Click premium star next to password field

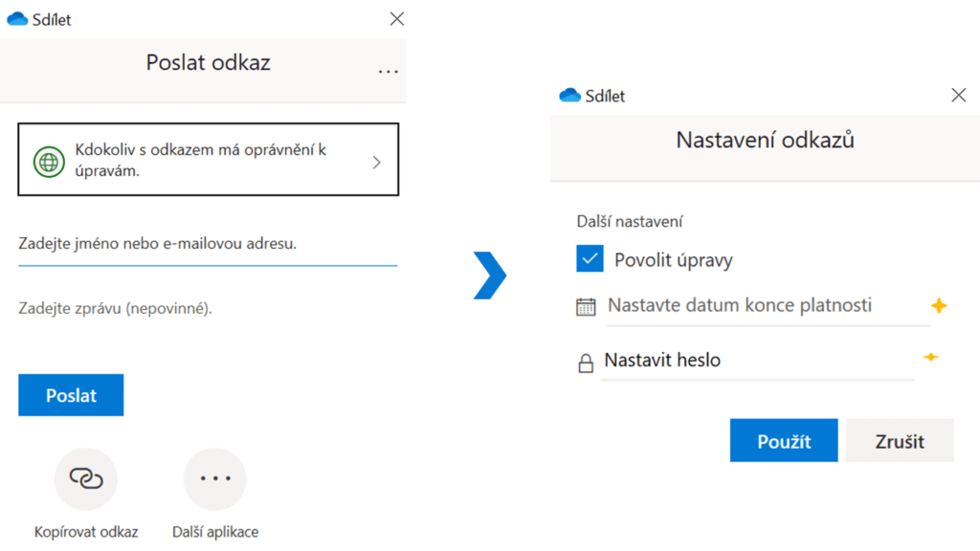point(930,358)
